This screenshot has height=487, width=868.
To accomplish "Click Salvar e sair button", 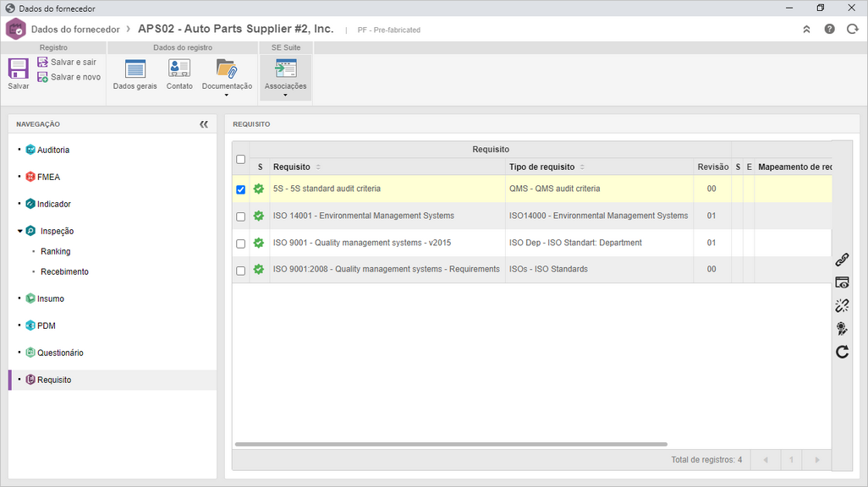I will point(67,62).
